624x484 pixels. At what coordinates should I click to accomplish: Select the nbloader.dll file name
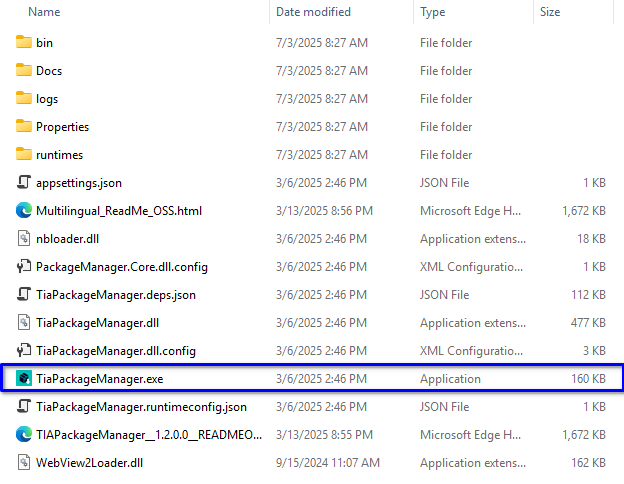click(x=67, y=238)
